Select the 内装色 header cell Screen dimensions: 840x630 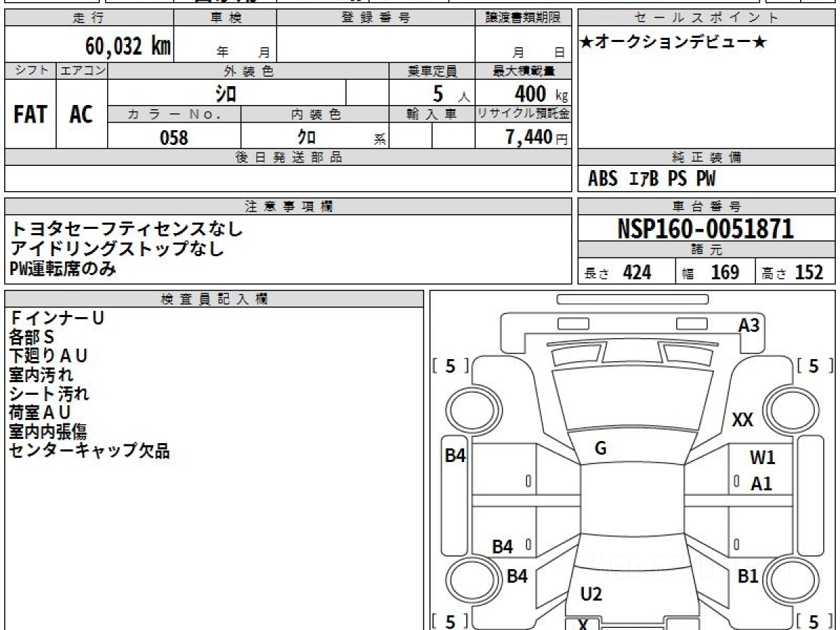pos(315,114)
